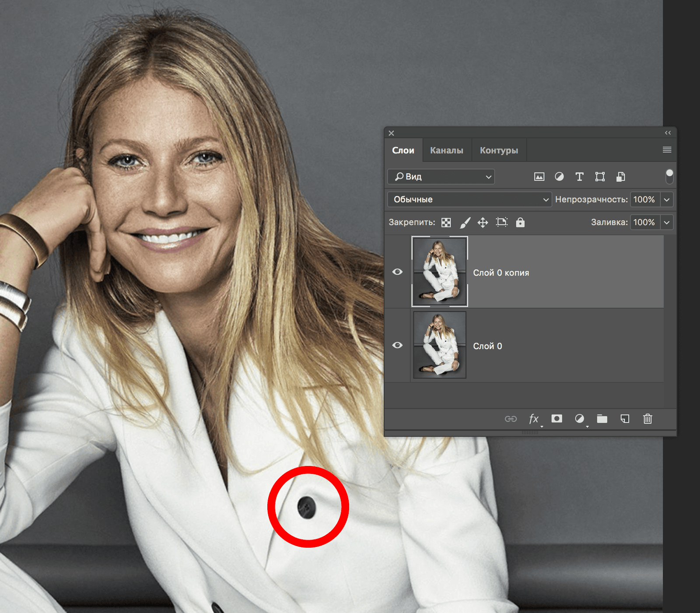Switch to the Контуры tab
Image resolution: width=700 pixels, height=613 pixels.
pos(499,150)
